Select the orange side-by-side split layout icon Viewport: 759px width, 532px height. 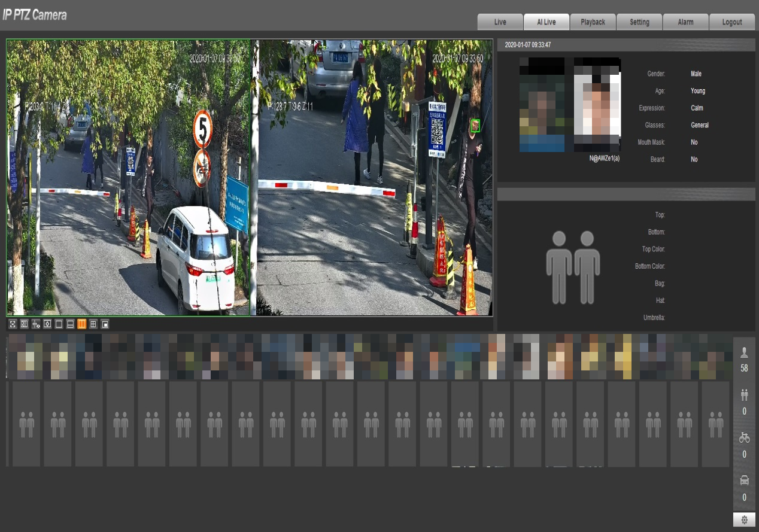pos(82,324)
